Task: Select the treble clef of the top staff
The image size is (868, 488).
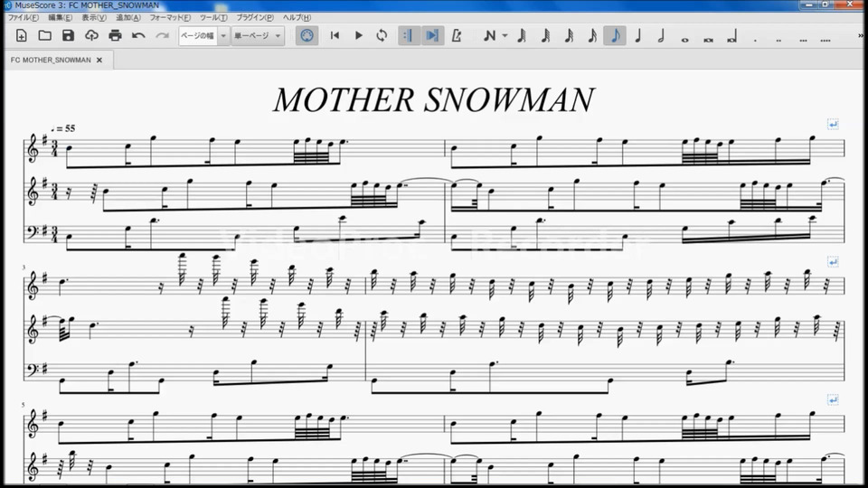Action: coord(33,148)
